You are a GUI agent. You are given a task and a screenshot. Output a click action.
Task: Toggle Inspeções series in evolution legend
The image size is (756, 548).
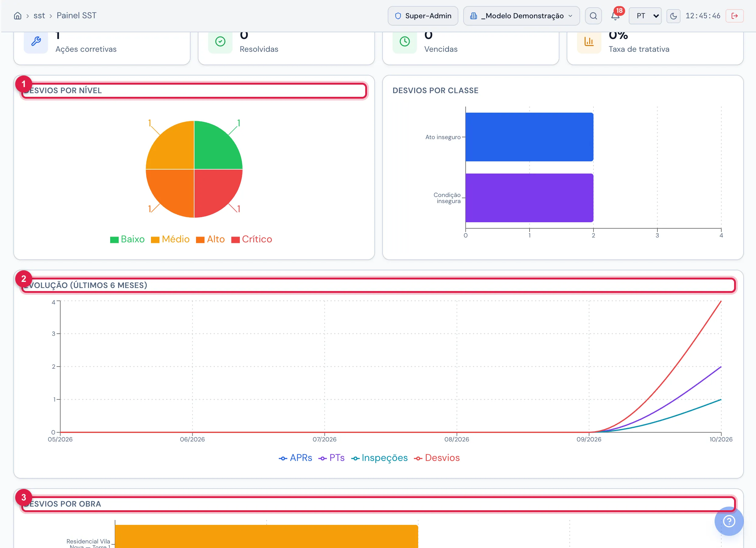[x=379, y=458]
